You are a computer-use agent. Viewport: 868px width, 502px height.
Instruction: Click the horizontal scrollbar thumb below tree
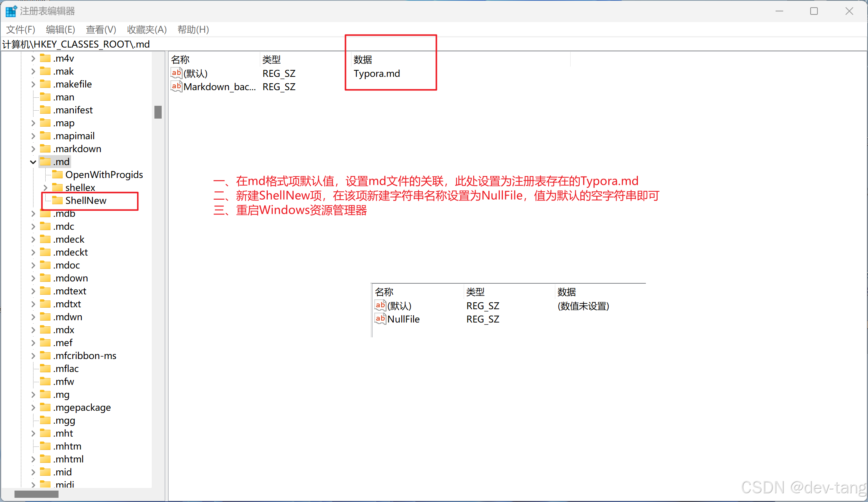[37, 494]
